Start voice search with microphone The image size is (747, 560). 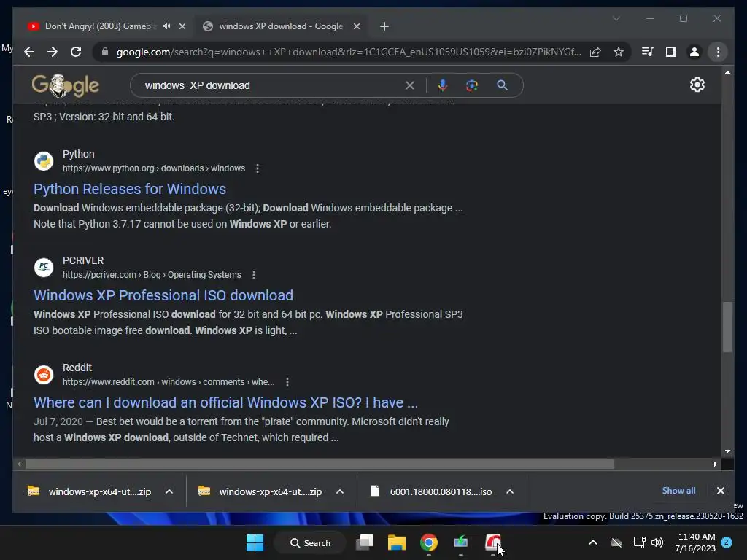443,85
